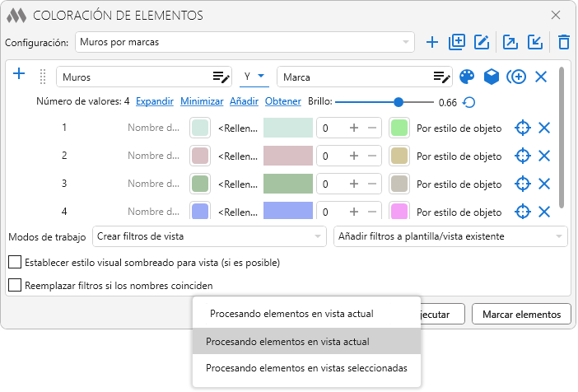Expand the 'Crear filtros de vista' dropdown
The image size is (578, 392).
pyautogui.click(x=210, y=237)
